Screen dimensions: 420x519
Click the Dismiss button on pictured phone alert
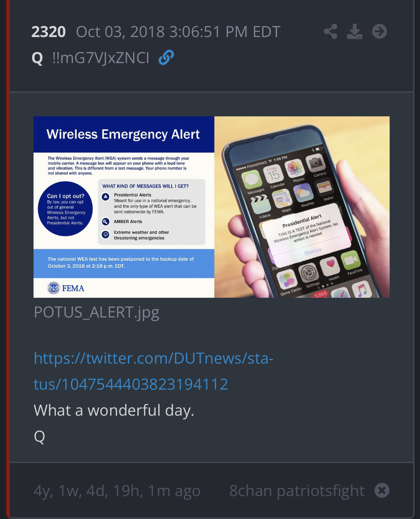313,251
